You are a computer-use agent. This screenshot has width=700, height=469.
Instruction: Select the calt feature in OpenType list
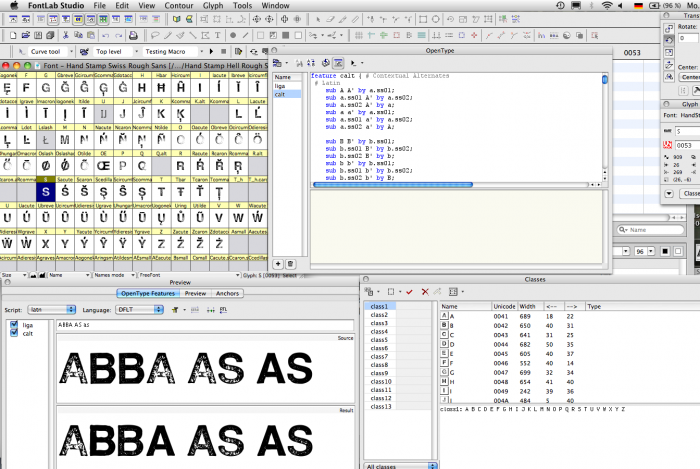288,94
